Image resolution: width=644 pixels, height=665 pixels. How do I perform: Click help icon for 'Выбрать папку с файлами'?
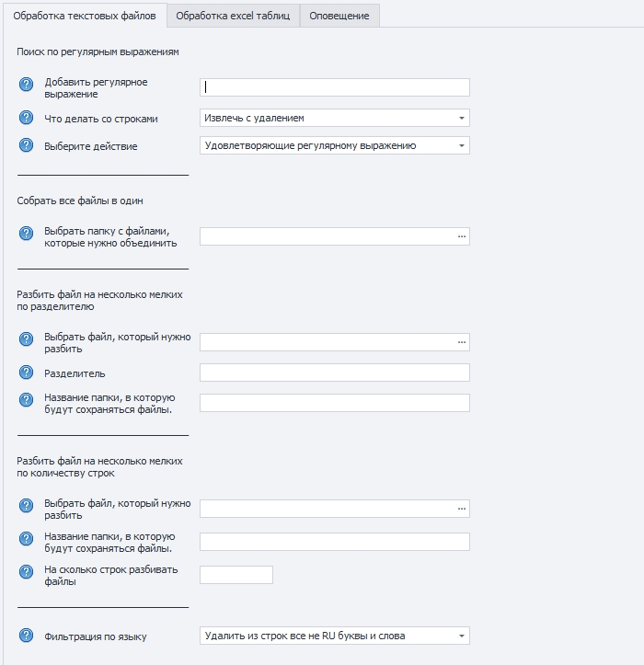tap(26, 234)
